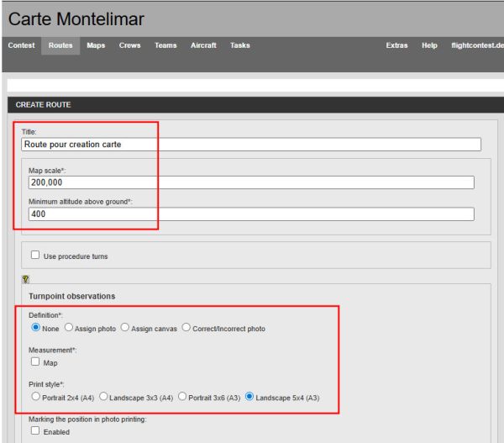Focus the Map scale input field
Viewport: 504px width, 443px height.
click(x=251, y=182)
